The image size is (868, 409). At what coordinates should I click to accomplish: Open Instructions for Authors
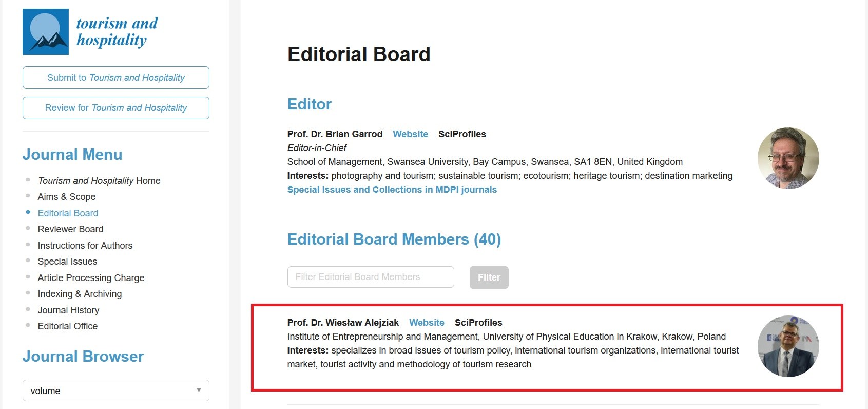coord(85,246)
